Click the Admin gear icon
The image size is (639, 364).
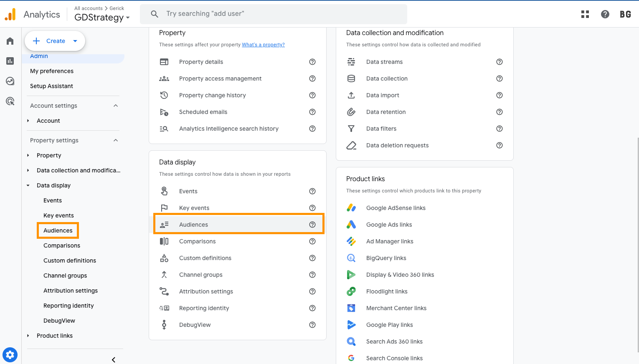coord(10,355)
